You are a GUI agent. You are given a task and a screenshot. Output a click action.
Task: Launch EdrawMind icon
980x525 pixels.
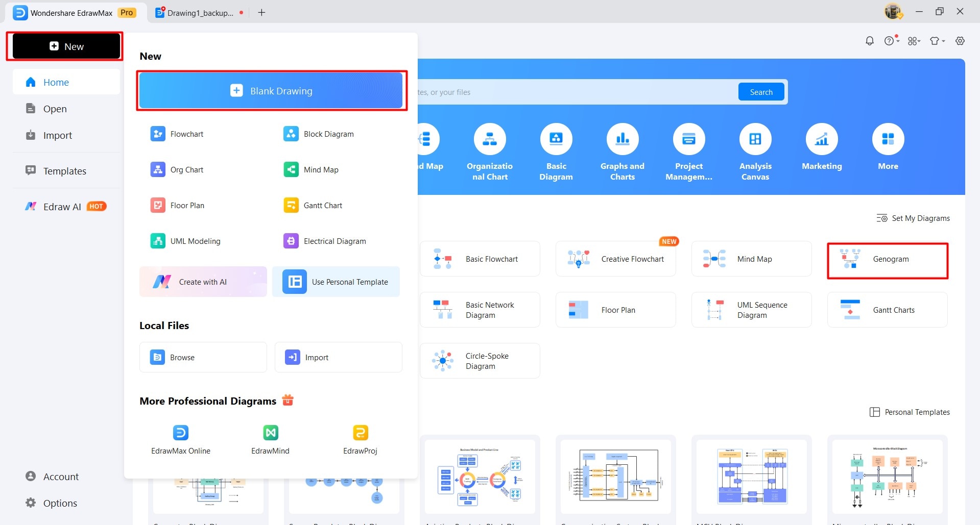pyautogui.click(x=271, y=433)
